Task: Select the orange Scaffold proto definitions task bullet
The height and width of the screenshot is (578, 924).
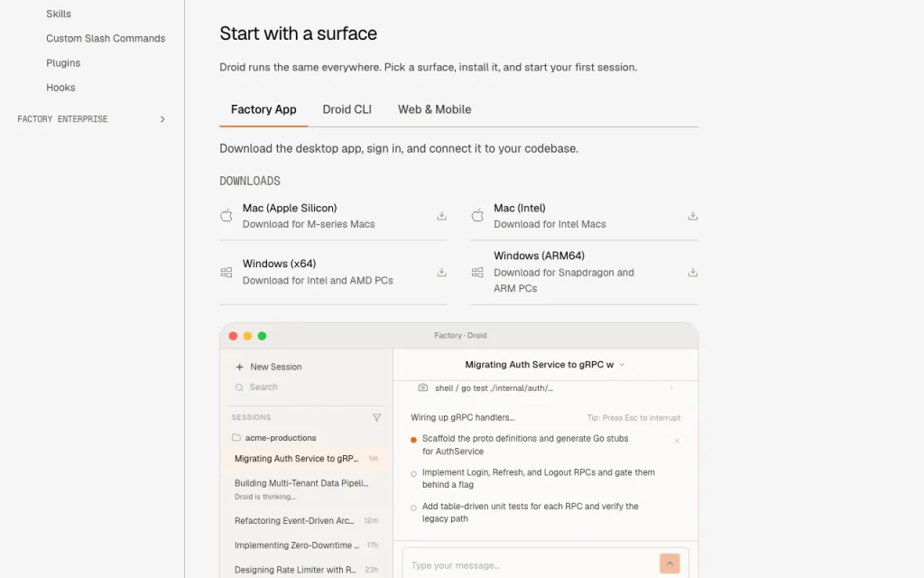Action: pos(413,440)
